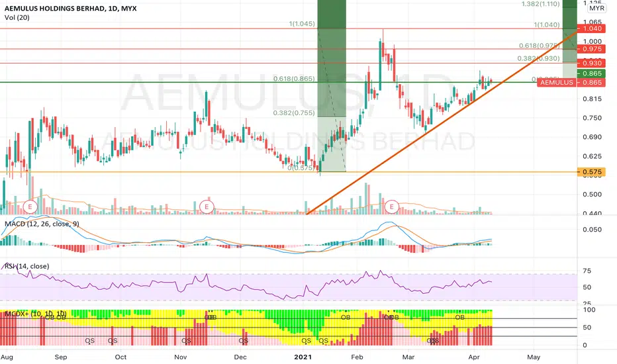
Task: Open the August earnings E marker
Action: [30, 206]
